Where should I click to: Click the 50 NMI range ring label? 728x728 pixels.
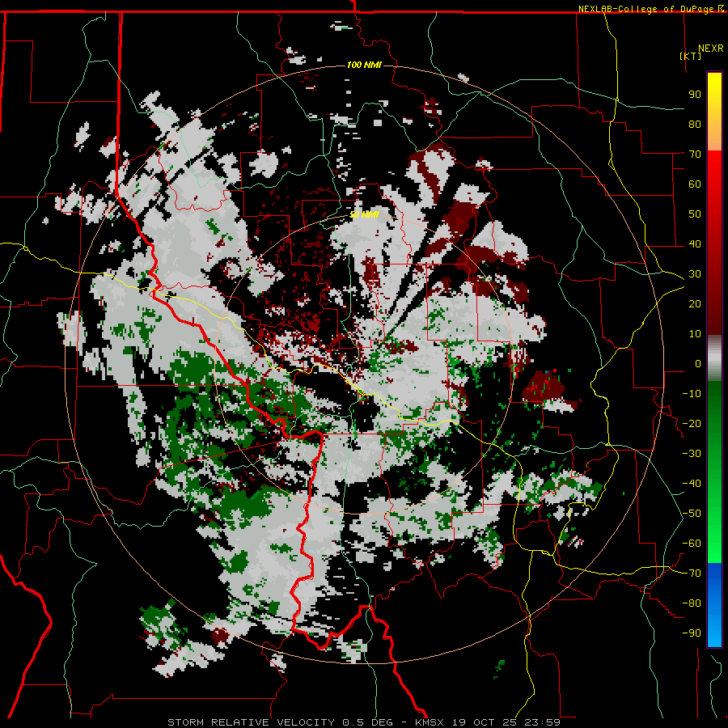[x=365, y=214]
